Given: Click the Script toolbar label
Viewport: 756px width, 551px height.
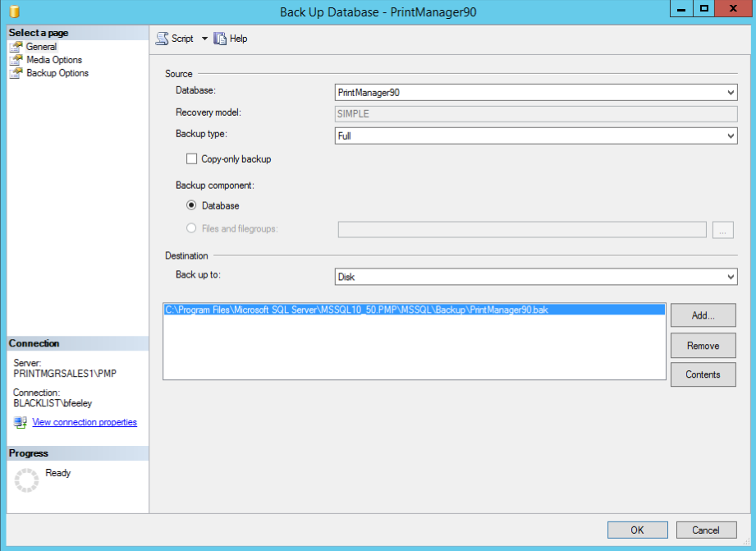Looking at the screenshot, I should (x=182, y=39).
